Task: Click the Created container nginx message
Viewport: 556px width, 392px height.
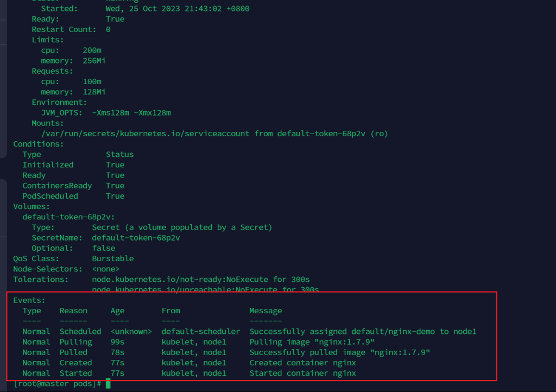Action: click(x=302, y=363)
